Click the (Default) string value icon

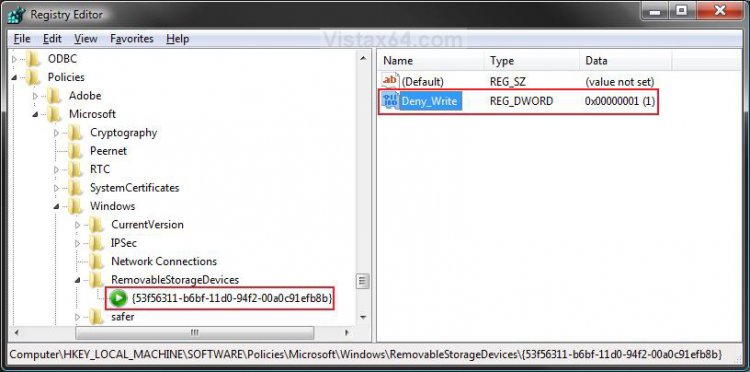(x=390, y=81)
